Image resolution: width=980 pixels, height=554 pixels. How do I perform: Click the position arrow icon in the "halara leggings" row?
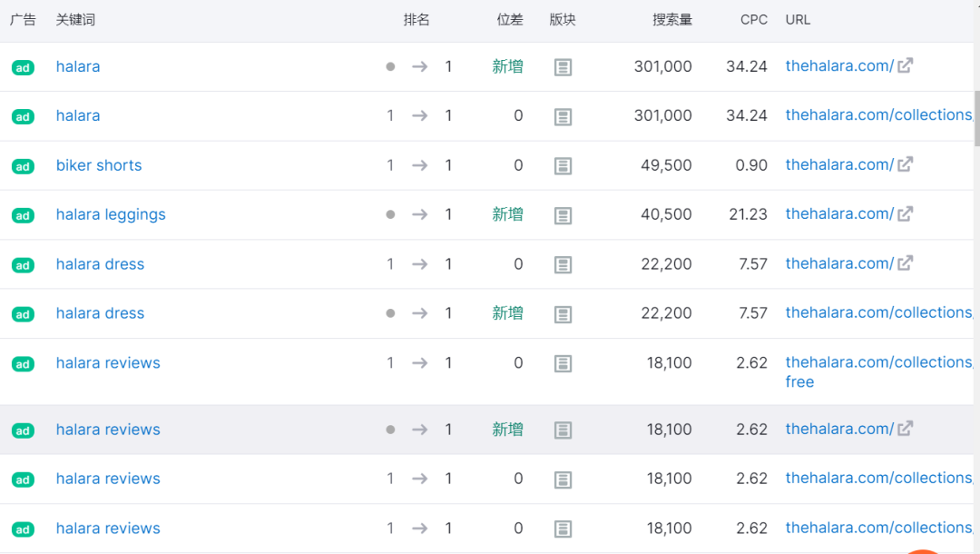click(x=419, y=214)
